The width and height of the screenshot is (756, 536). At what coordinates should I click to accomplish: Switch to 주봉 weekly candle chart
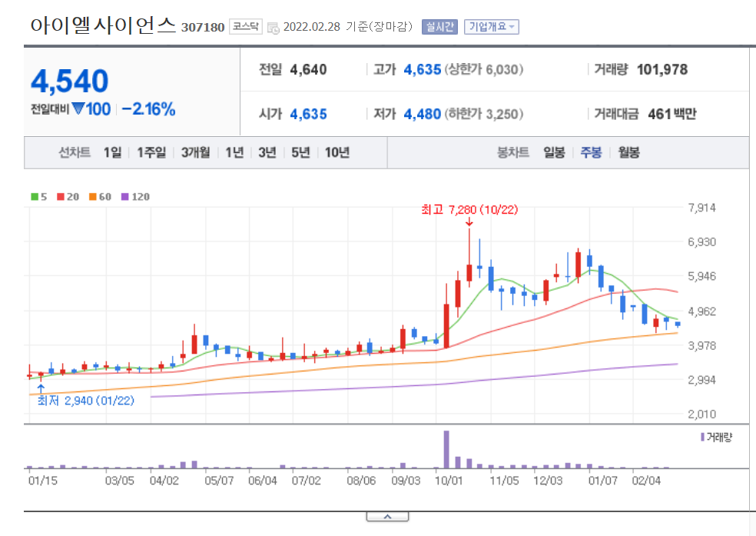pos(591,152)
